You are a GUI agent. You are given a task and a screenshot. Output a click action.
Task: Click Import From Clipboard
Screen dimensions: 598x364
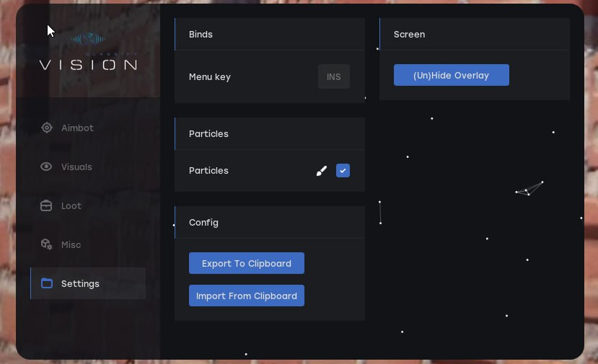pos(247,296)
